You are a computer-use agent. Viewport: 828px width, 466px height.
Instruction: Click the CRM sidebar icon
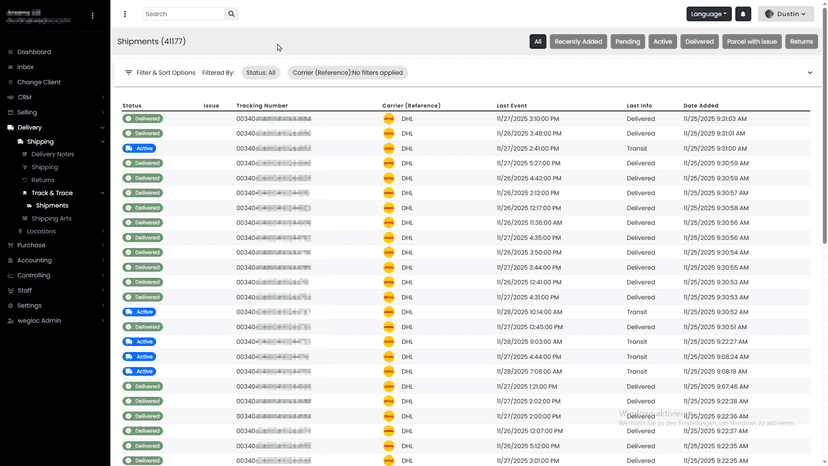pos(10,97)
